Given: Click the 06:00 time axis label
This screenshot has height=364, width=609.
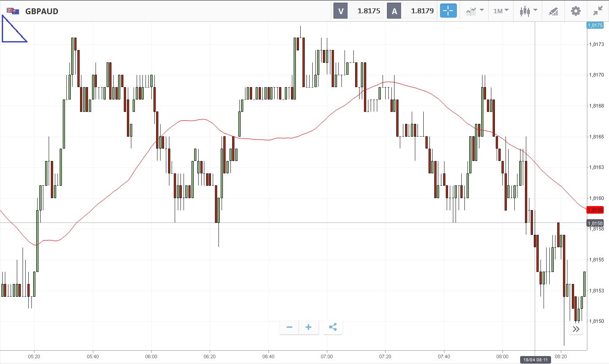Looking at the screenshot, I should click(151, 356).
